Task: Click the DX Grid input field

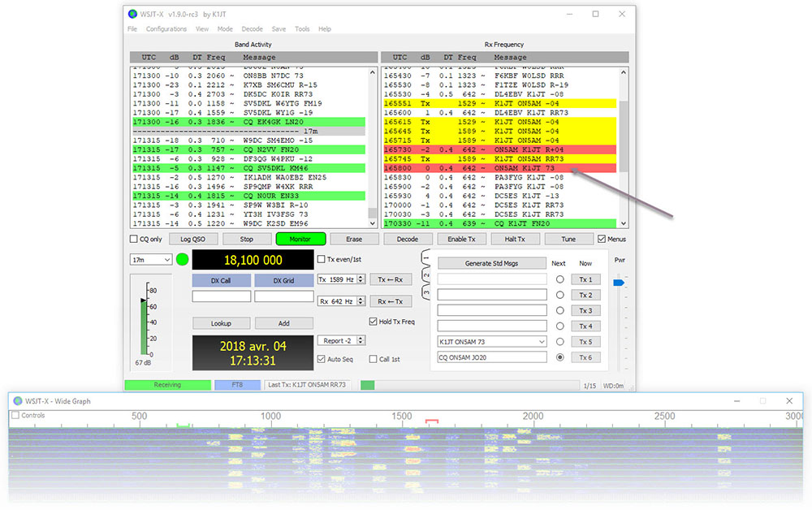Action: (283, 296)
